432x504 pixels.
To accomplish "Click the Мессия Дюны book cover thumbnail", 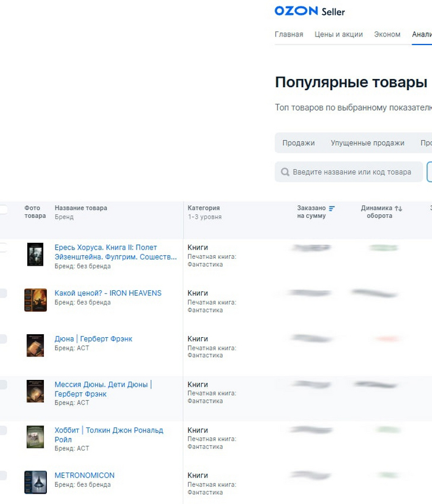I will (x=35, y=391).
